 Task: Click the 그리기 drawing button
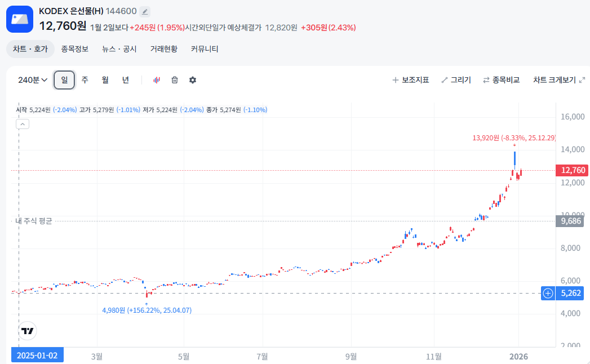(x=456, y=80)
